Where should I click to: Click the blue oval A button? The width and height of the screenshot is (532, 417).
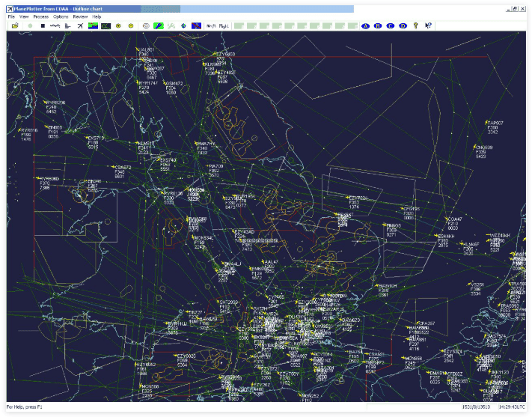pyautogui.click(x=365, y=25)
